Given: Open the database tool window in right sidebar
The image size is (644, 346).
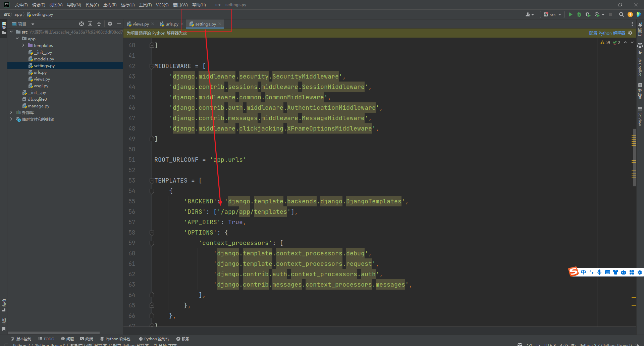Looking at the screenshot, I should 640,91.
